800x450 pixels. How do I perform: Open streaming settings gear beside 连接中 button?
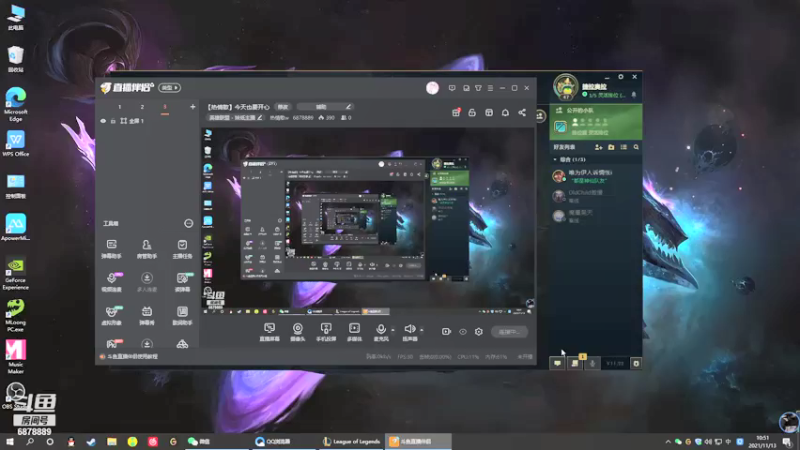coord(479,332)
